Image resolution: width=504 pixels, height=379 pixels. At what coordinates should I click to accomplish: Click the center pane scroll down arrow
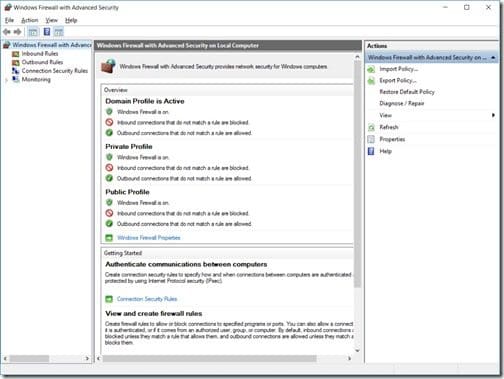point(357,351)
